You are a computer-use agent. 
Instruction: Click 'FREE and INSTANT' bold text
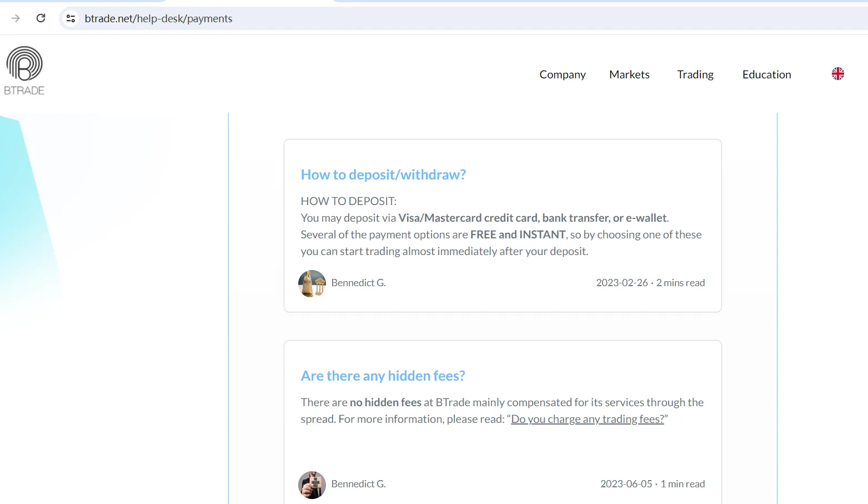click(x=518, y=234)
